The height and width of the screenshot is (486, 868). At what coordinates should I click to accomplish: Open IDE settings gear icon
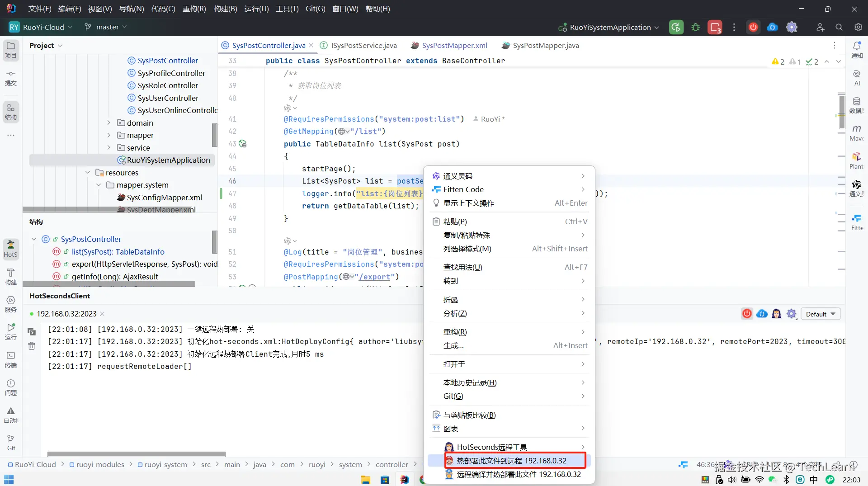(858, 27)
